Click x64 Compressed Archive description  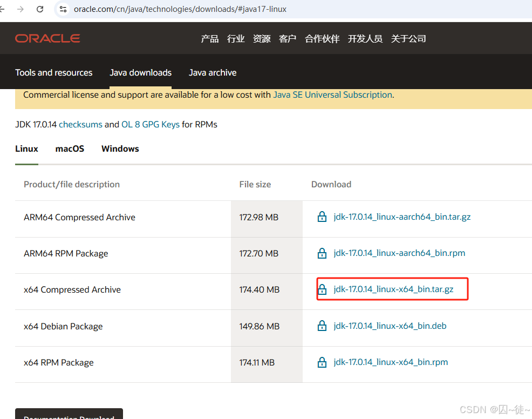coord(72,289)
